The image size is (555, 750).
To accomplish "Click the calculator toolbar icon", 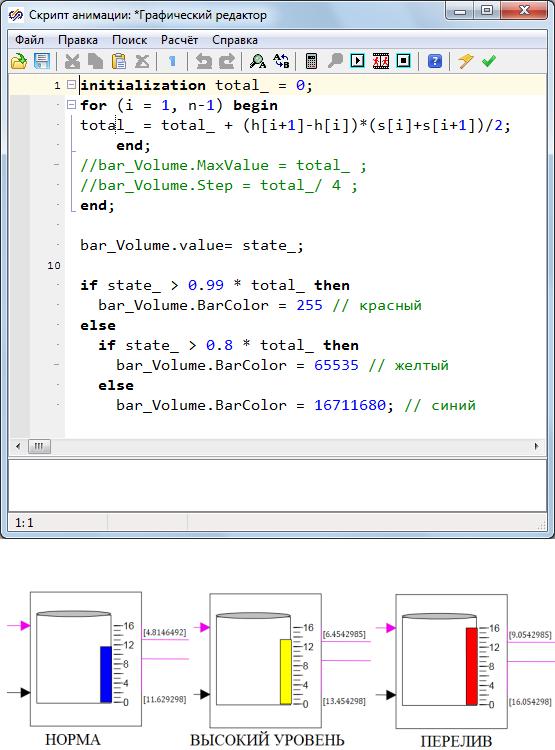I will click(311, 62).
